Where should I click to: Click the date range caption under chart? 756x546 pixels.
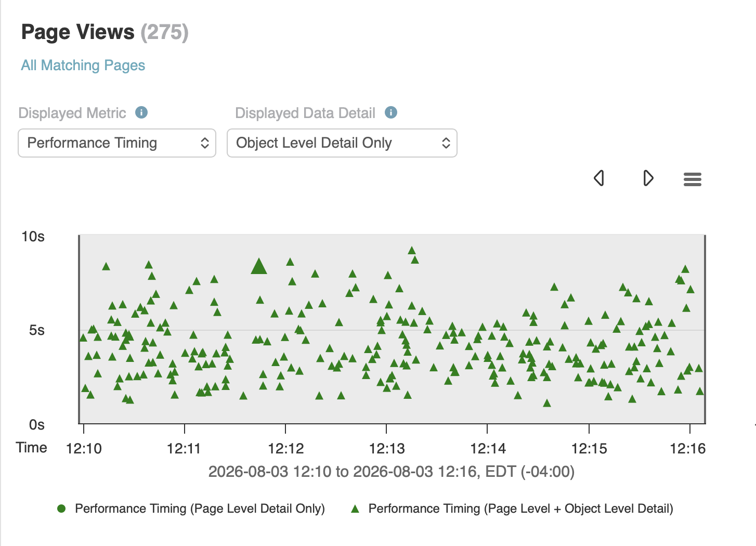tap(392, 472)
